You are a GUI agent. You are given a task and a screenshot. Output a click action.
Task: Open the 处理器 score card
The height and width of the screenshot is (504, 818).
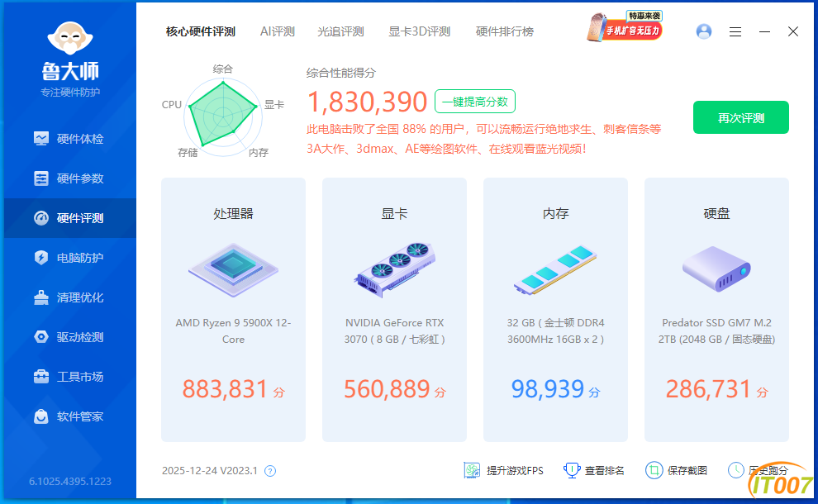(x=233, y=310)
